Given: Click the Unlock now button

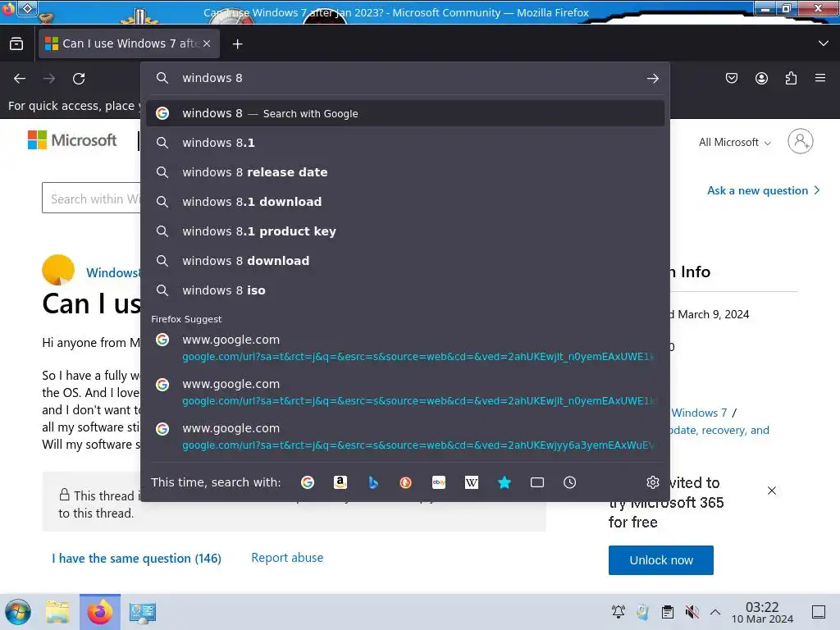Looking at the screenshot, I should pyautogui.click(x=660, y=560).
